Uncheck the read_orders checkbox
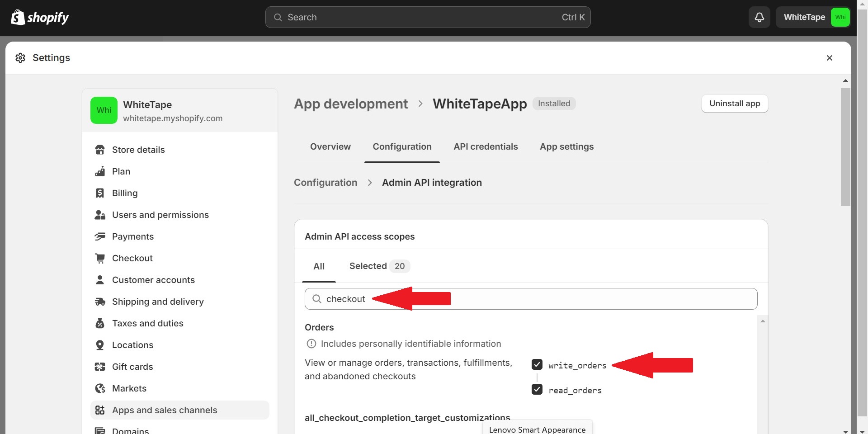Screen dimensions: 868x434 pos(537,389)
